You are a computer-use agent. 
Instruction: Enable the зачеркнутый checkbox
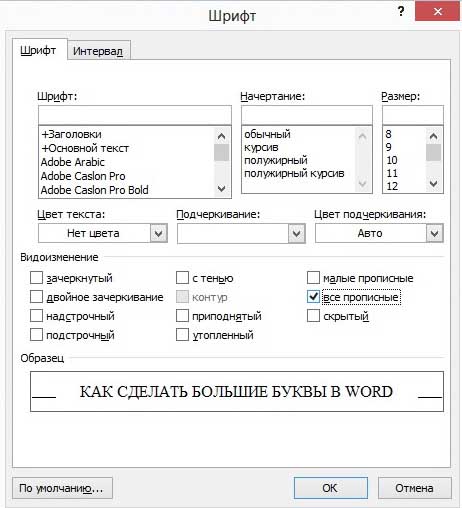click(36, 277)
